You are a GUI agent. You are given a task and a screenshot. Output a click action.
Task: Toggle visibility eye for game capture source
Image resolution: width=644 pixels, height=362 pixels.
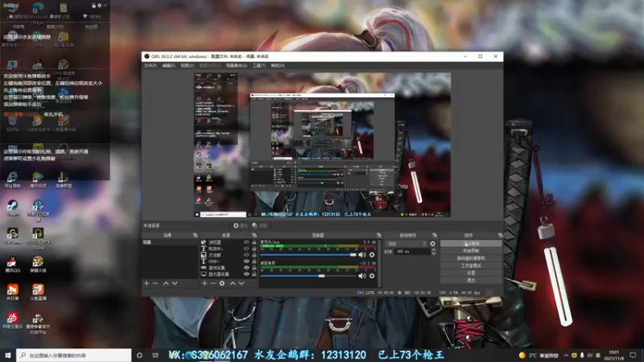click(246, 268)
